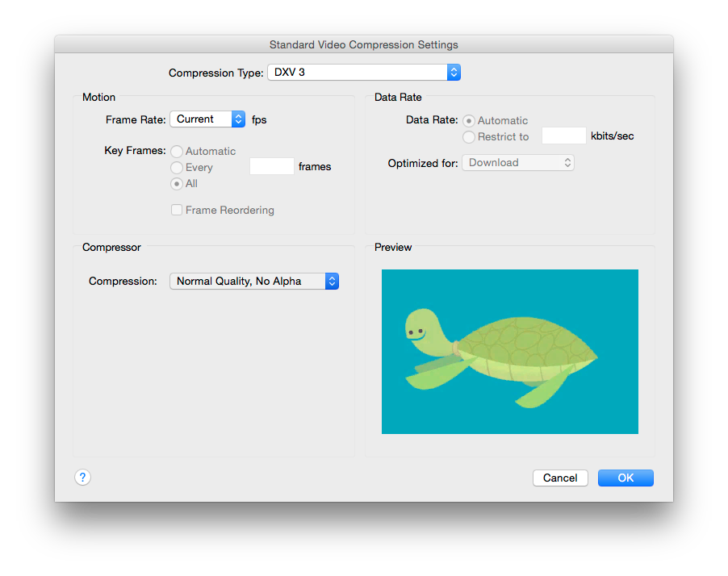Click the Compressor section heading
728x576 pixels.
[x=111, y=248]
